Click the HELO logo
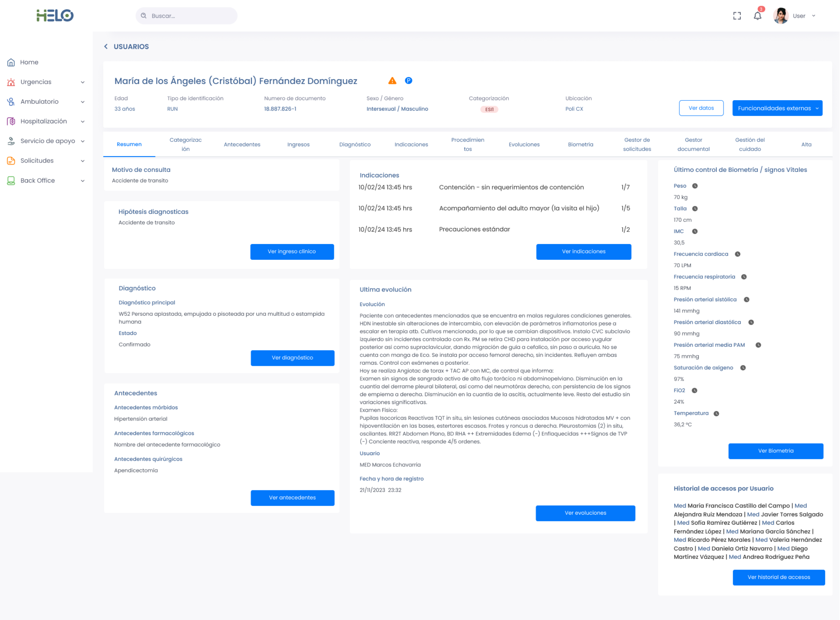 [55, 15]
